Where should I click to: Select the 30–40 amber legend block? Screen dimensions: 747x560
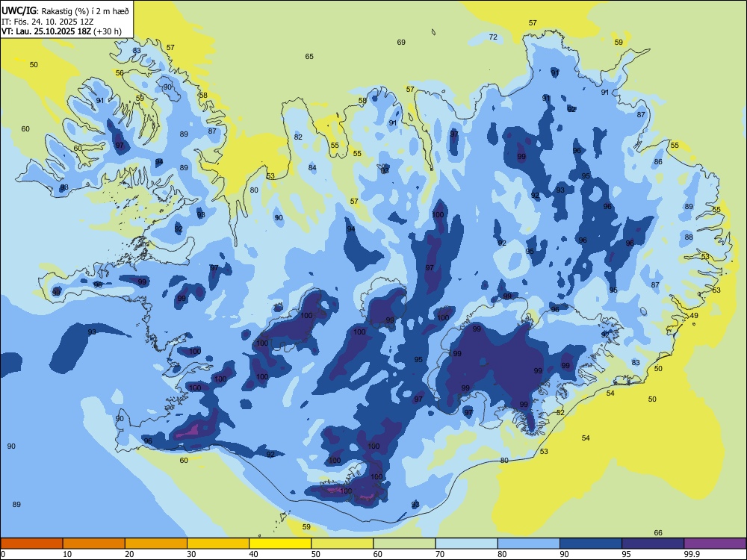tap(218, 544)
